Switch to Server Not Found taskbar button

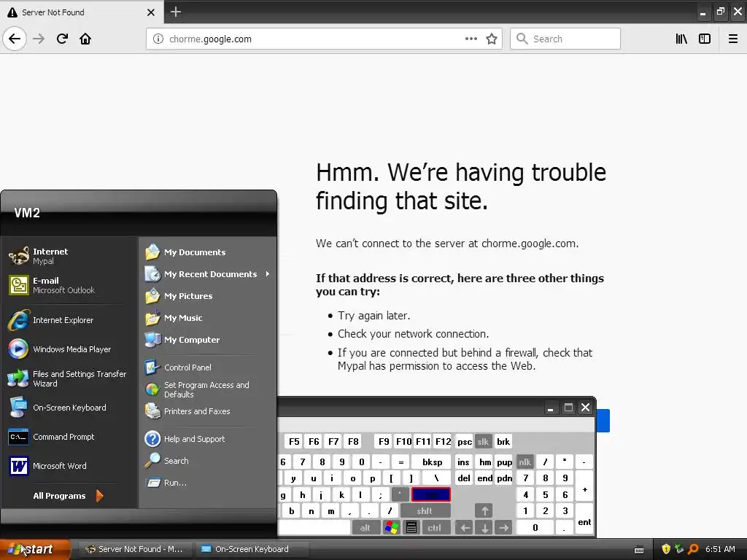pyautogui.click(x=136, y=549)
